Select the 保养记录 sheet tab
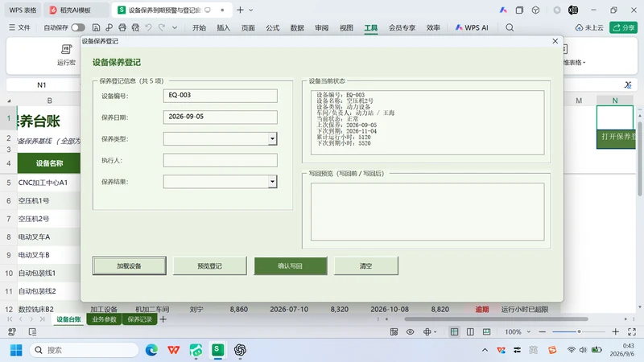Viewport: 644px width, 362px height. (x=139, y=319)
